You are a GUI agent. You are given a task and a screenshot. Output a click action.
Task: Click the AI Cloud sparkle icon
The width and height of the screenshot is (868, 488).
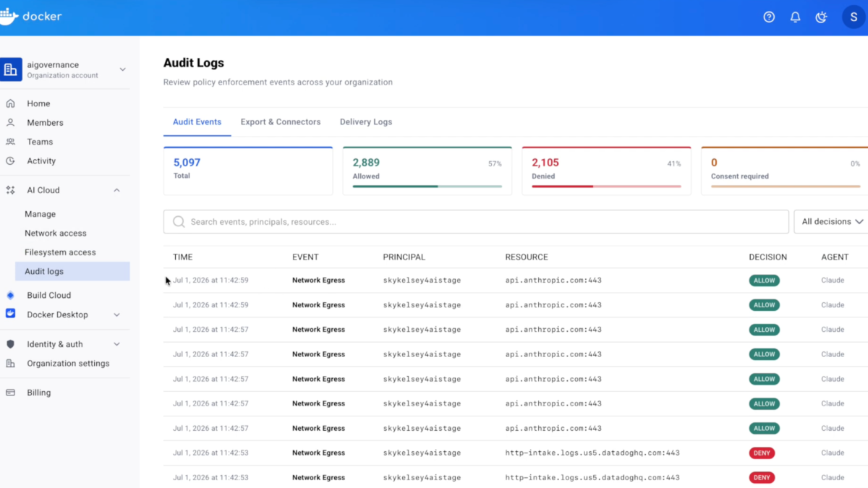point(10,190)
